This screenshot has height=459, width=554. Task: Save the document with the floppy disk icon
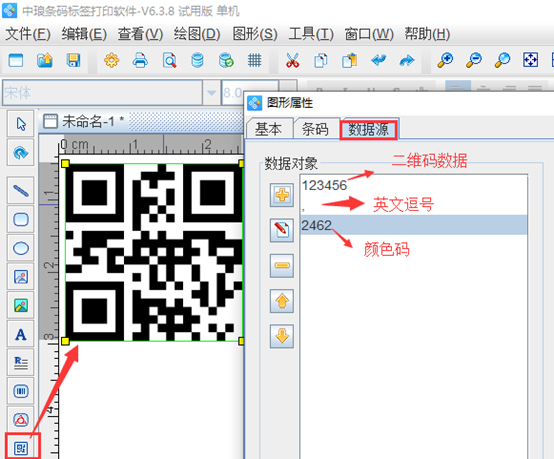(x=73, y=60)
